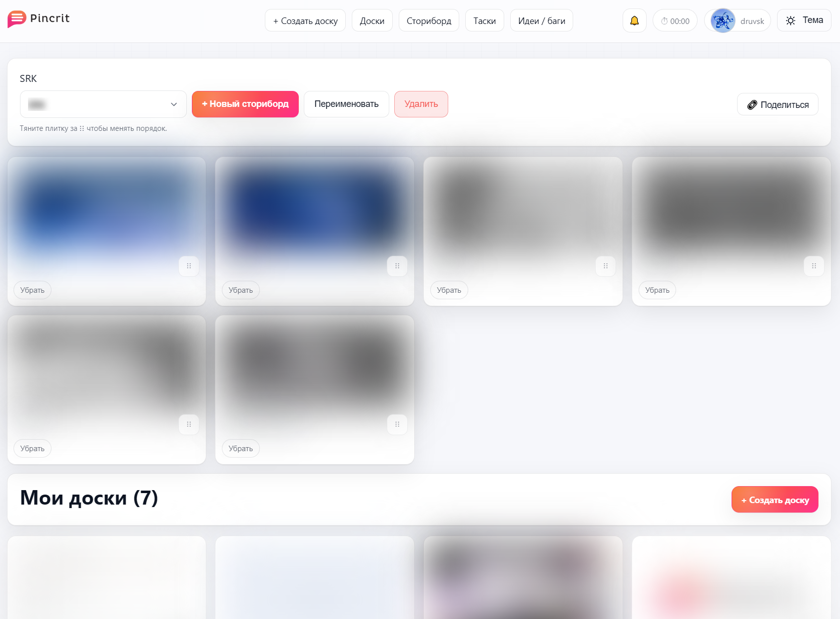Click the Новый сториборд button

[x=245, y=104]
